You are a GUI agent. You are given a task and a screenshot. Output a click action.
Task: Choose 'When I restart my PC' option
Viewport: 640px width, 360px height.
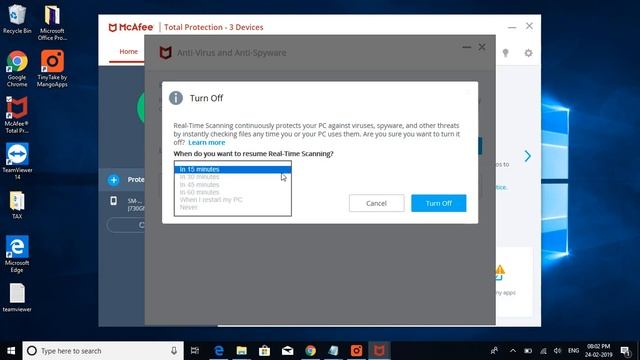tap(233, 200)
